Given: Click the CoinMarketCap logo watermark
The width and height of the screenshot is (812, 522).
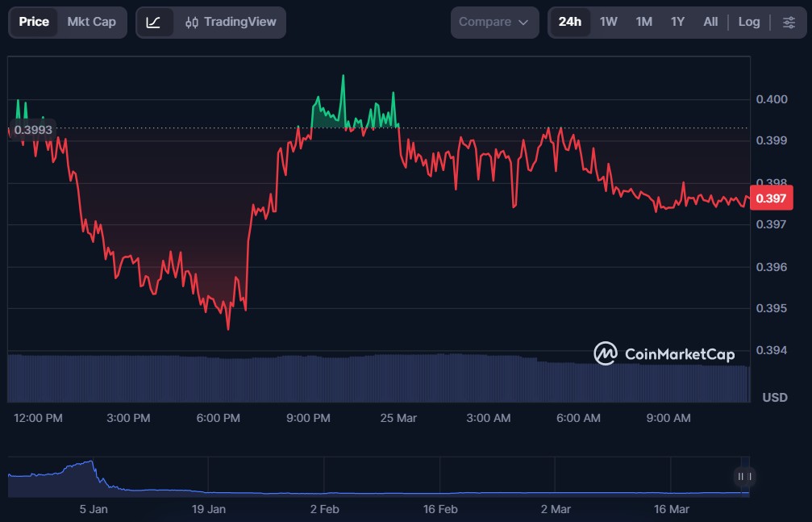Looking at the screenshot, I should [664, 353].
